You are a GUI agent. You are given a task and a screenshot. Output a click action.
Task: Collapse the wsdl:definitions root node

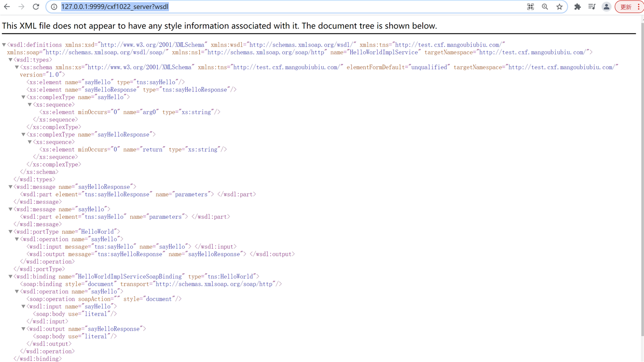click(x=4, y=45)
